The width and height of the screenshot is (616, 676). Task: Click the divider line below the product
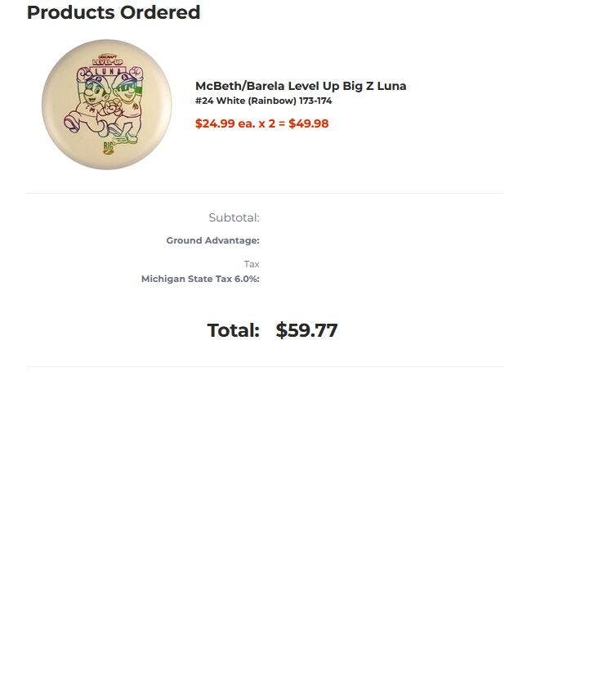pyautogui.click(x=265, y=193)
